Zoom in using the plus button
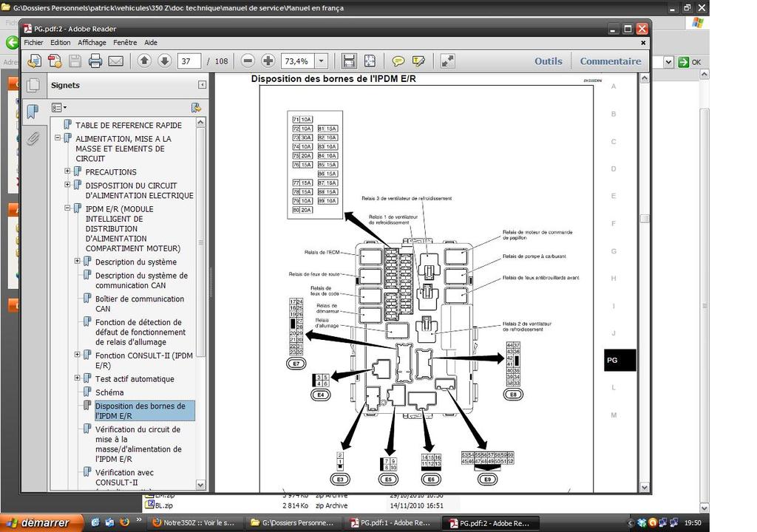The width and height of the screenshot is (757, 532). pyautogui.click(x=268, y=61)
